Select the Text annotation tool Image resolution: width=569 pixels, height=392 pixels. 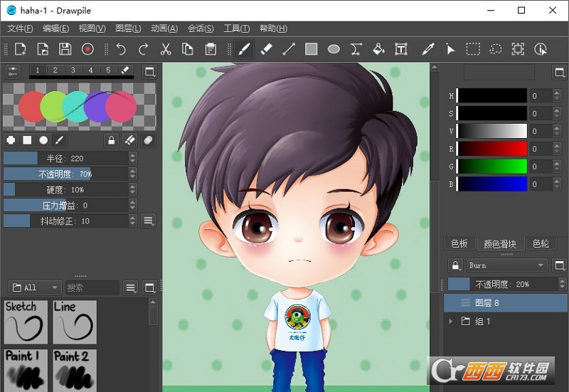click(x=401, y=49)
